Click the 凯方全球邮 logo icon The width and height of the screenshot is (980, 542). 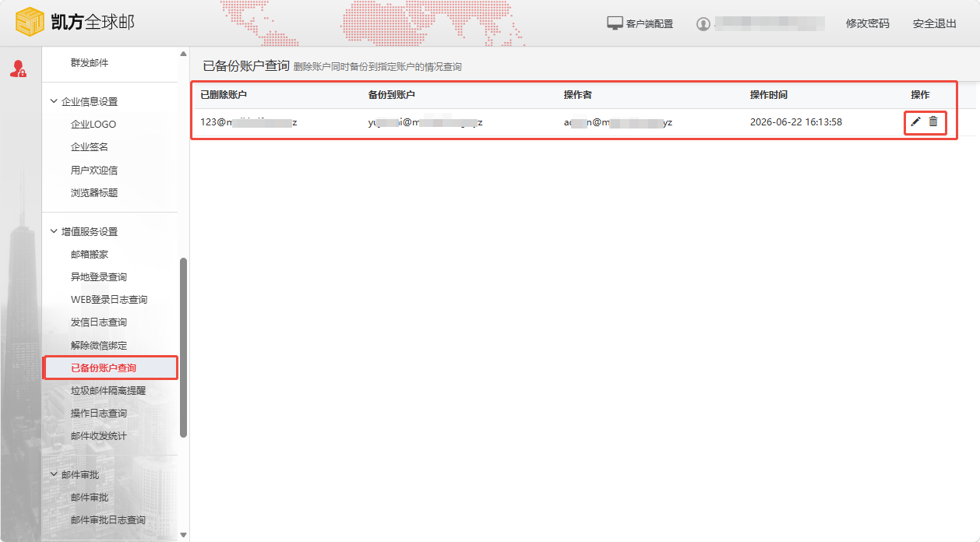pyautogui.click(x=30, y=22)
